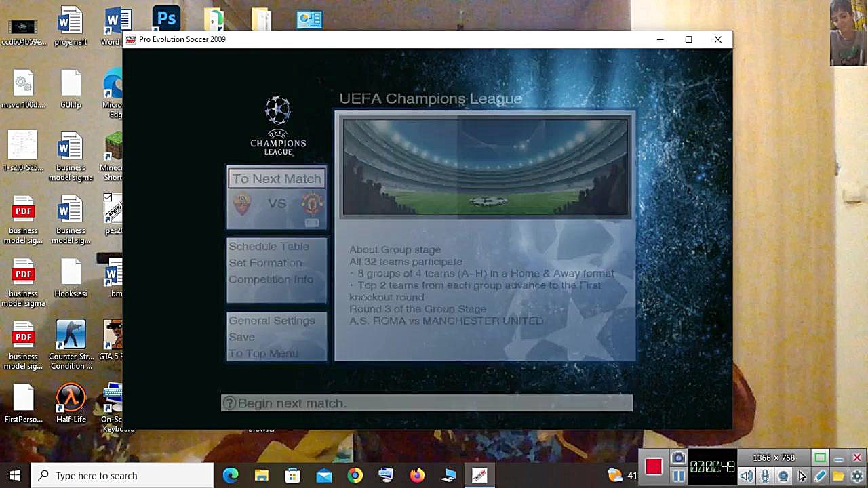868x488 pixels.
Task: Click the 1366 × 768 resolution label
Action: click(x=774, y=458)
